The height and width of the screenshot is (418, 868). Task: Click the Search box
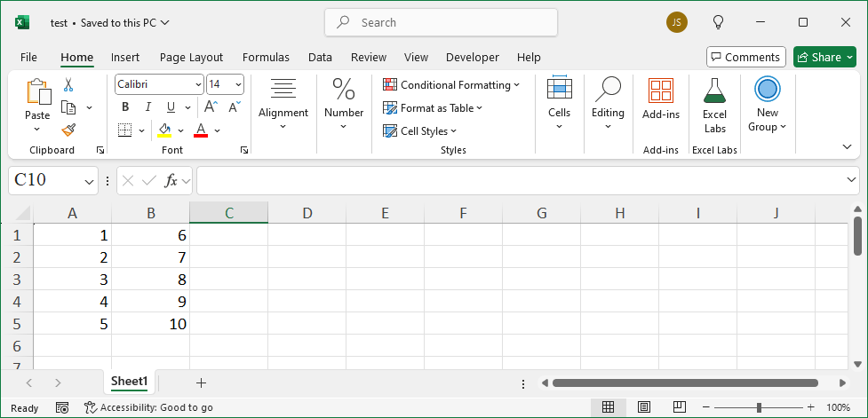pos(442,23)
